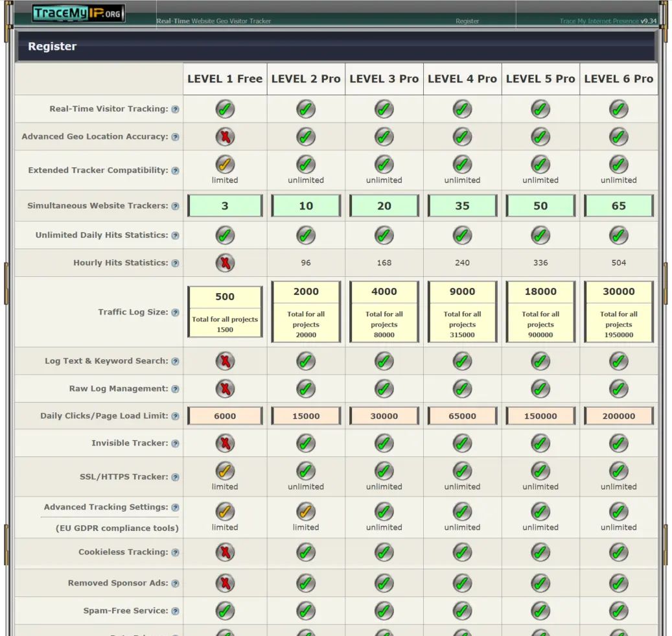Screen dimensions: 672x636
Task: Click red X for Level 1 Removed Sponsor Ads
Action: [225, 583]
